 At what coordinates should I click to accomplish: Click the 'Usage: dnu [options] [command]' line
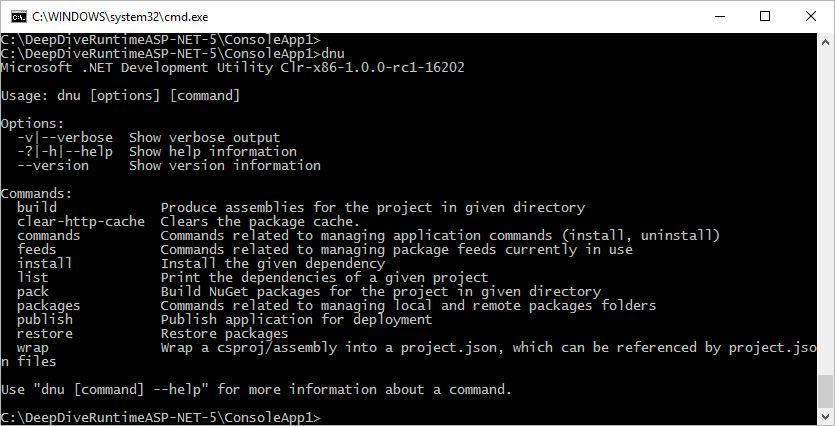[x=120, y=96]
